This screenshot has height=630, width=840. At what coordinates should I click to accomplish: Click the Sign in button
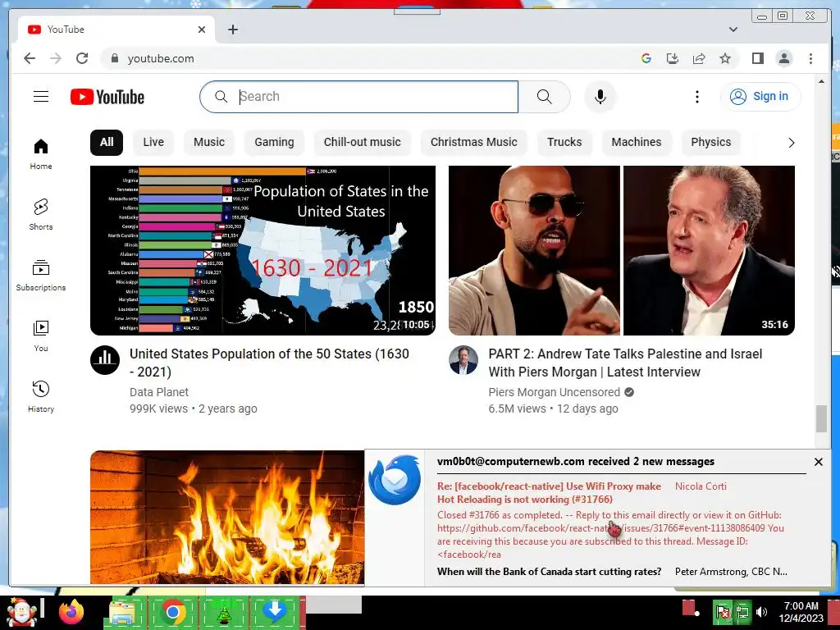[x=760, y=97]
